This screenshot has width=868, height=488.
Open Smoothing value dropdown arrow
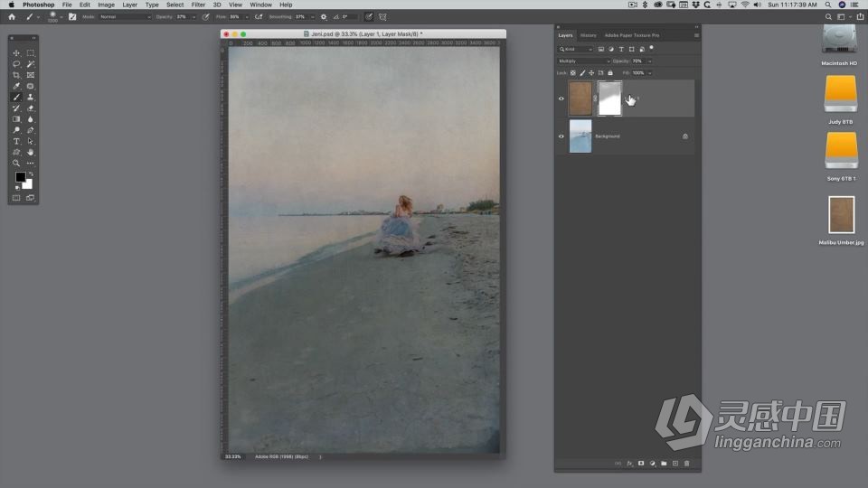(x=313, y=17)
